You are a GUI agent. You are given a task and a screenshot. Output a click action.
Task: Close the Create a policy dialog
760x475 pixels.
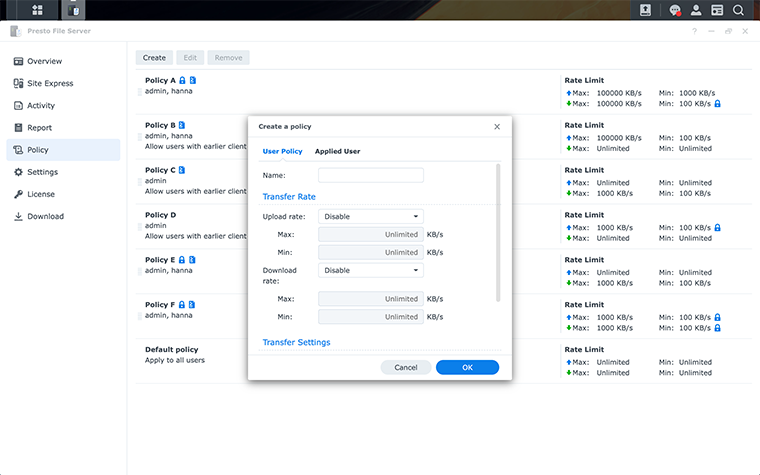click(x=497, y=127)
